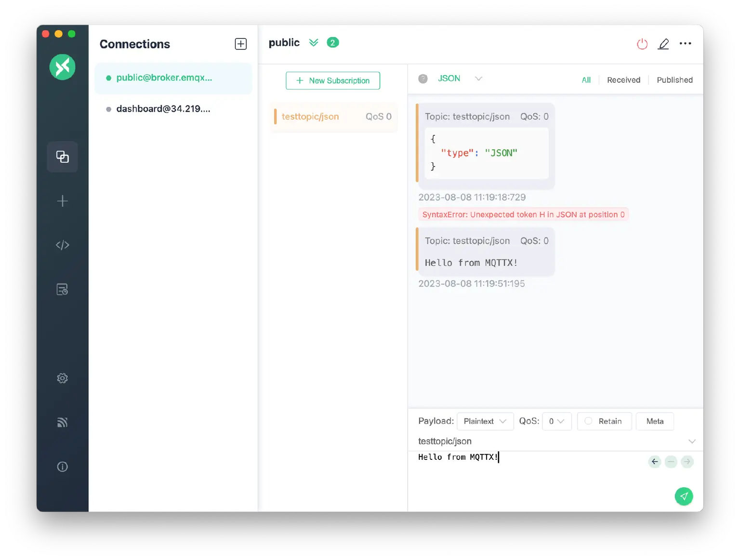
Task: Click the Meta button
Action: pos(655,421)
